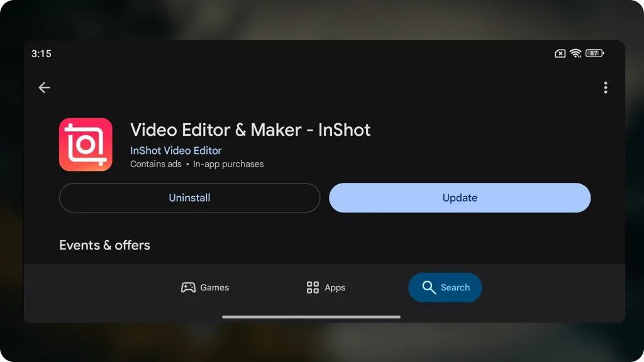Click the Apps grid icon

[313, 288]
